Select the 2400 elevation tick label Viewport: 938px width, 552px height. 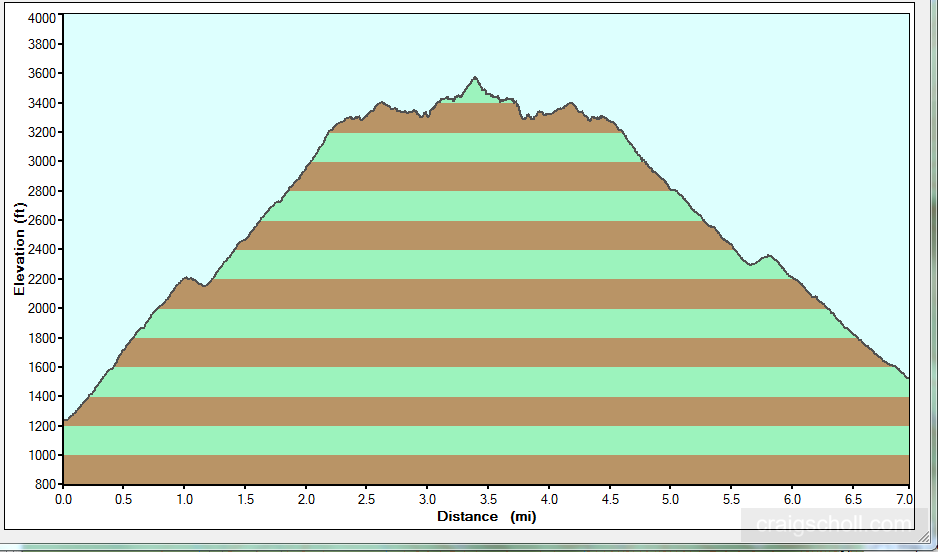[x=42, y=250]
